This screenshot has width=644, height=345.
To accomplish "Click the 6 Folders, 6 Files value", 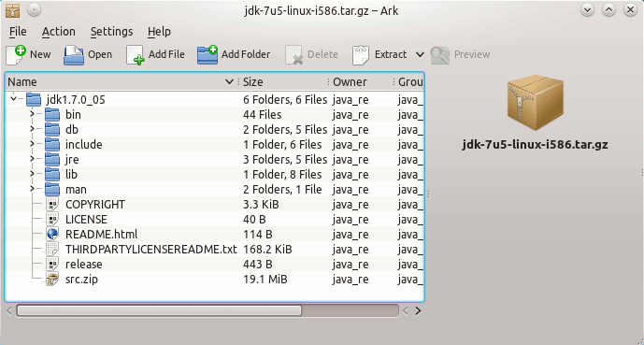I will tap(285, 99).
